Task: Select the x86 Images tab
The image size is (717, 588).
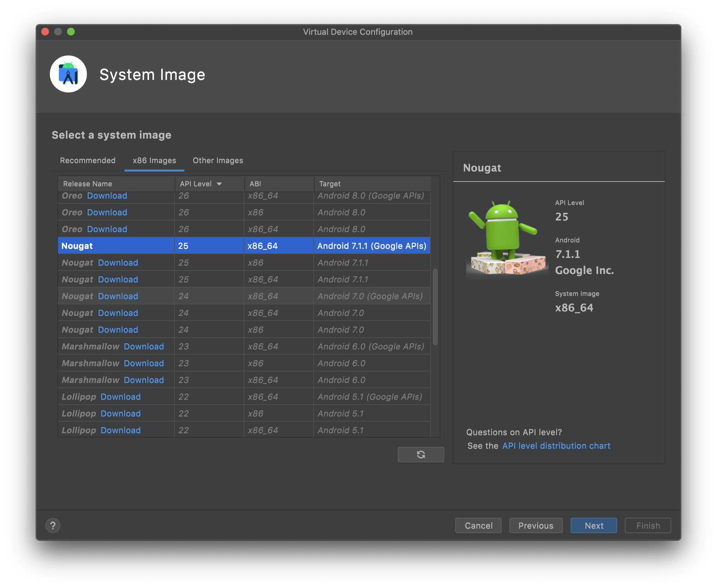Action: click(154, 161)
